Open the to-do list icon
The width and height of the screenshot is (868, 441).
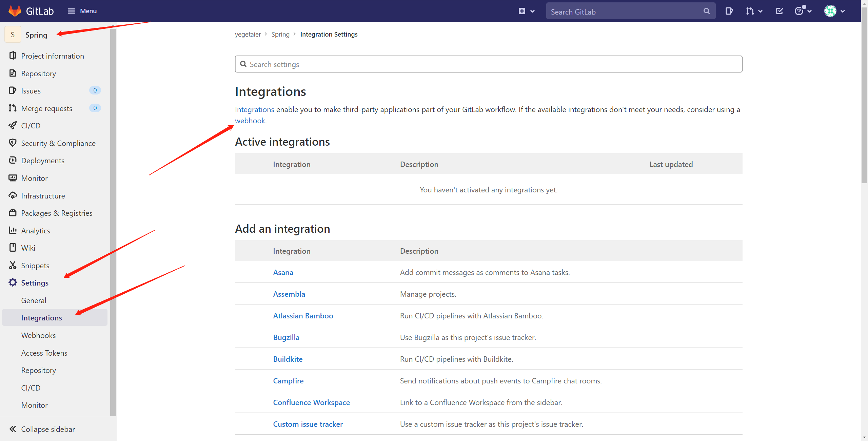coord(780,11)
